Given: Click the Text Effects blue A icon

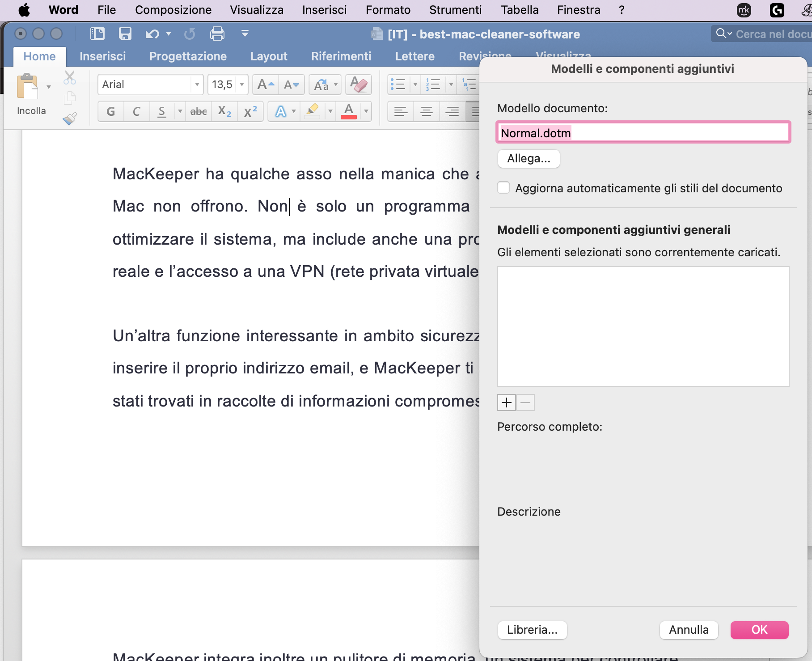Looking at the screenshot, I should click(x=280, y=111).
